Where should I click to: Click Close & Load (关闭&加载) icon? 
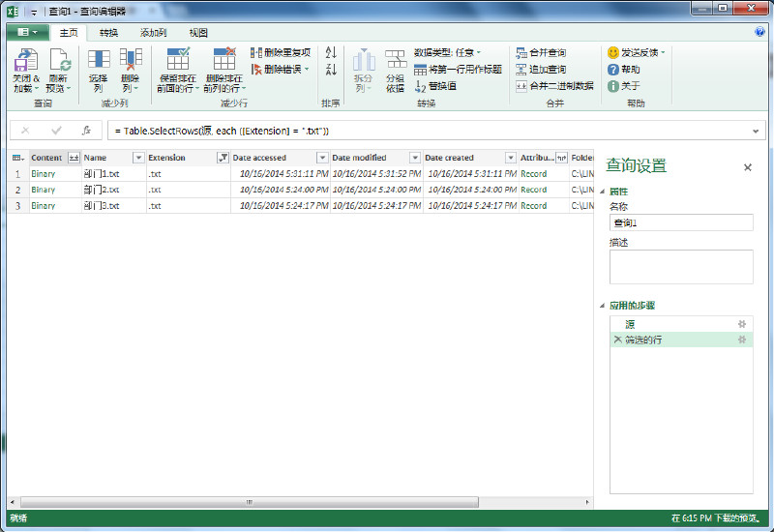click(26, 60)
